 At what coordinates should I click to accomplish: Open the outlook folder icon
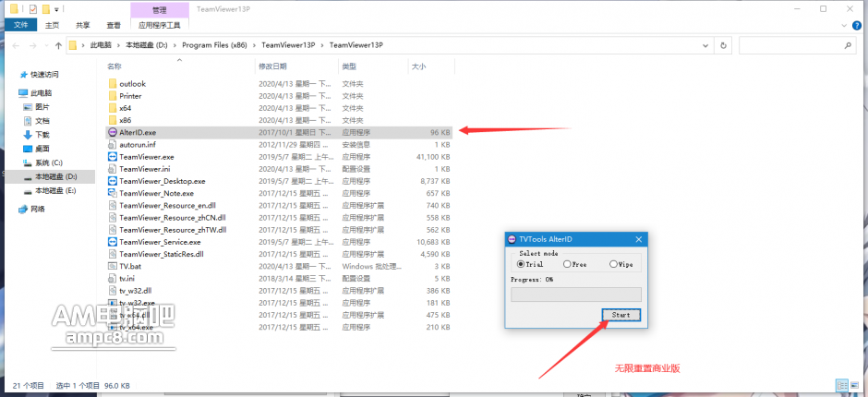click(x=113, y=84)
